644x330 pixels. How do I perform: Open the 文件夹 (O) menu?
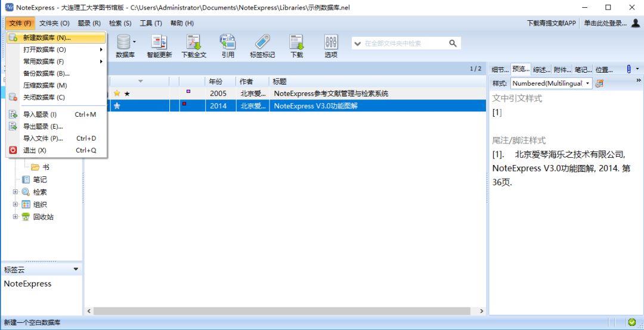[x=55, y=23]
